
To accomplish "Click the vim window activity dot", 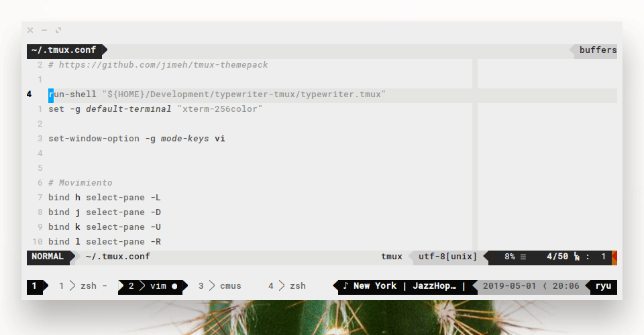I will (x=174, y=286).
